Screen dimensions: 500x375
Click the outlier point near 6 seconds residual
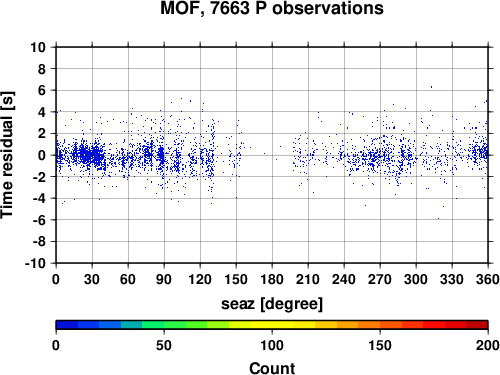pyautogui.click(x=431, y=87)
